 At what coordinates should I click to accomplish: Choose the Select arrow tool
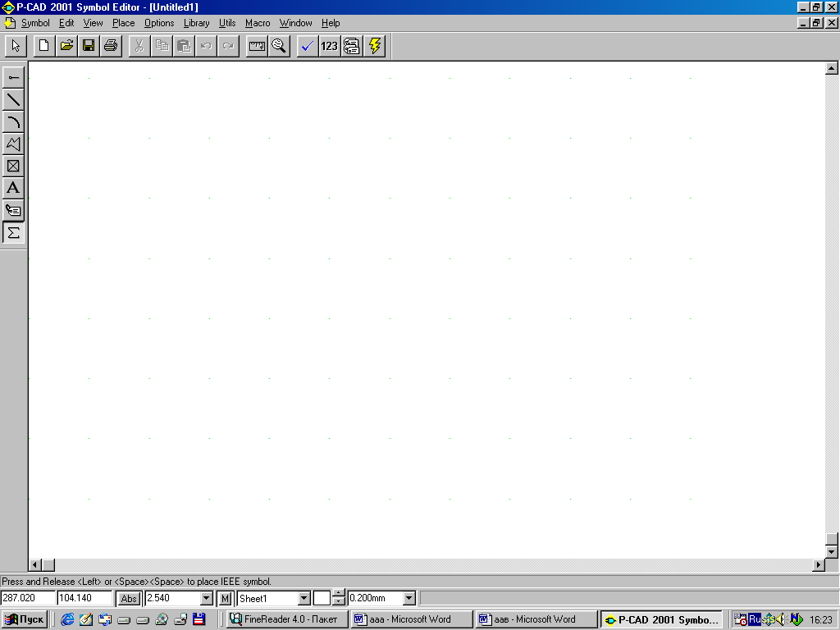[16, 46]
